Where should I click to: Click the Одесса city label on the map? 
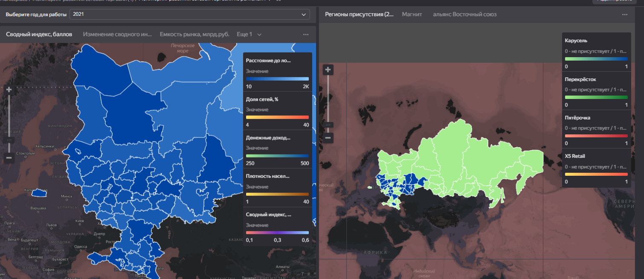80,247
